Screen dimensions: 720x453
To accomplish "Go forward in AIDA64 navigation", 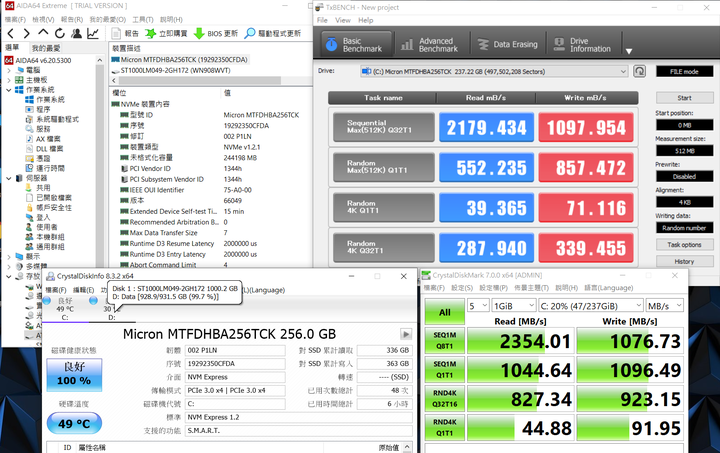I will coord(27,34).
